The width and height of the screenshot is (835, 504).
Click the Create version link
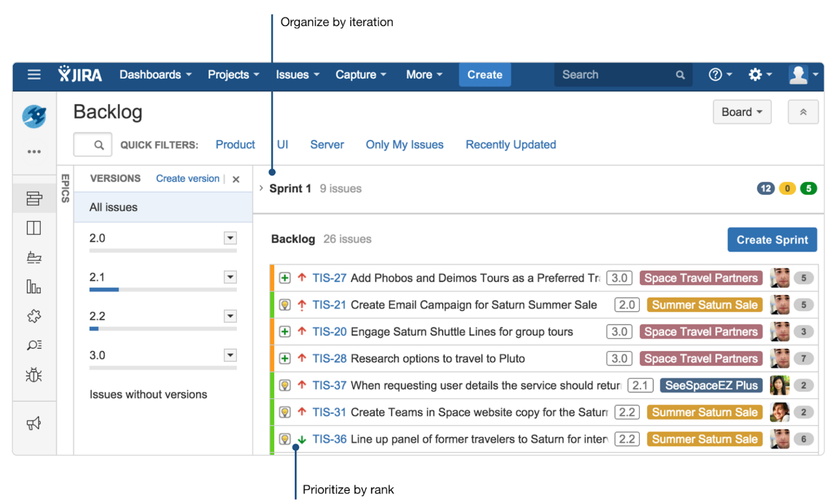[188, 178]
